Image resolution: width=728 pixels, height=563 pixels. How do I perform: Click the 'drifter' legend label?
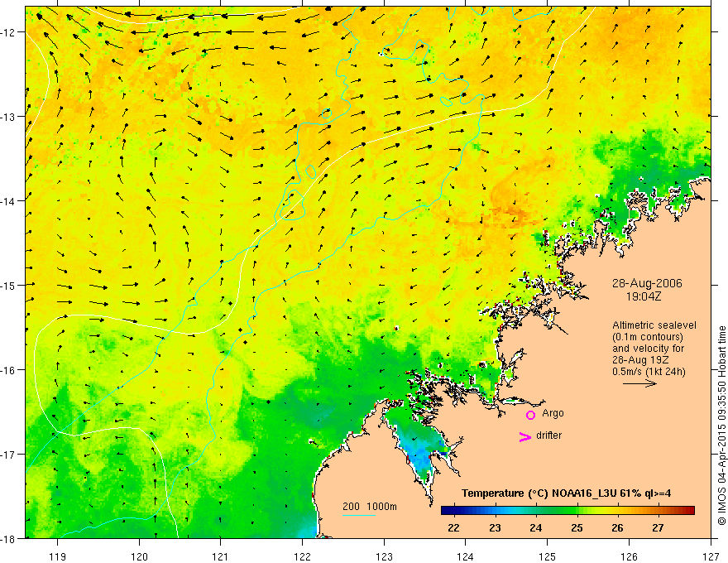click(x=548, y=435)
